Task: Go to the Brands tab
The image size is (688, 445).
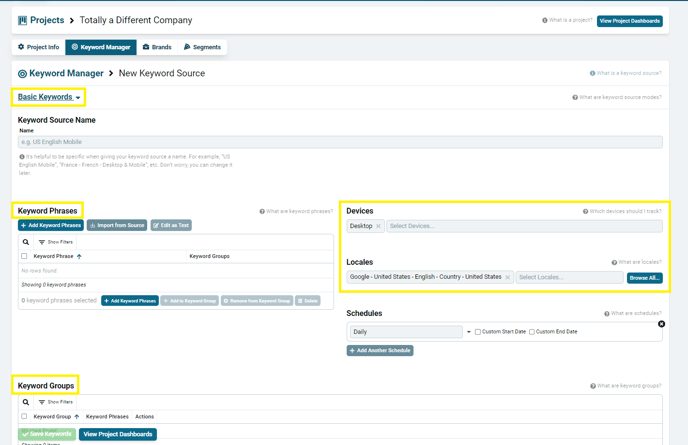Action: pyautogui.click(x=157, y=47)
